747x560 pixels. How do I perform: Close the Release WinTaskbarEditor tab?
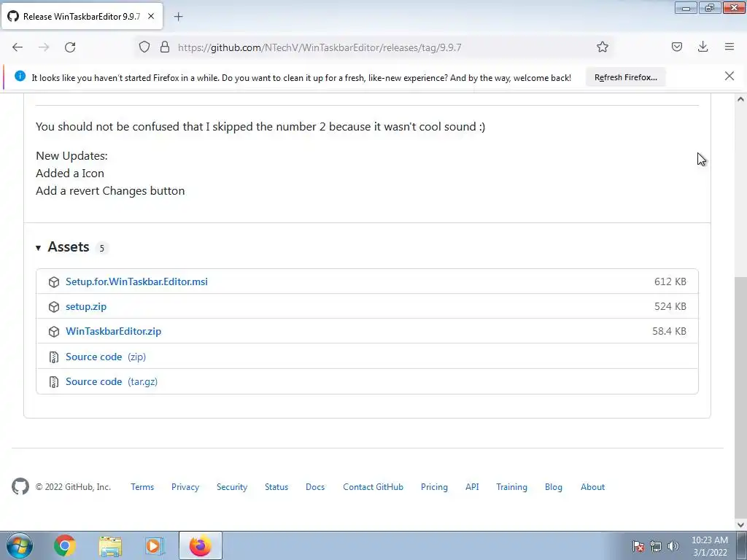click(151, 16)
